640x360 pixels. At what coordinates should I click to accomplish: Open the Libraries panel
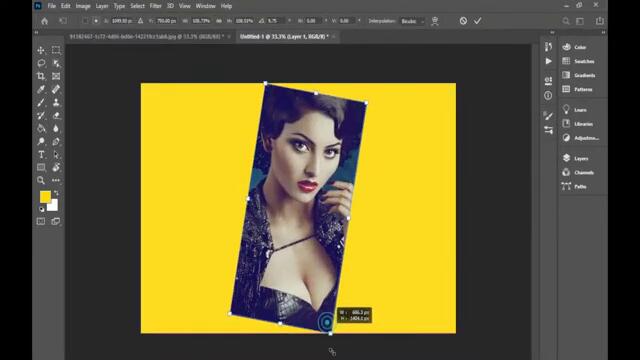click(x=578, y=124)
